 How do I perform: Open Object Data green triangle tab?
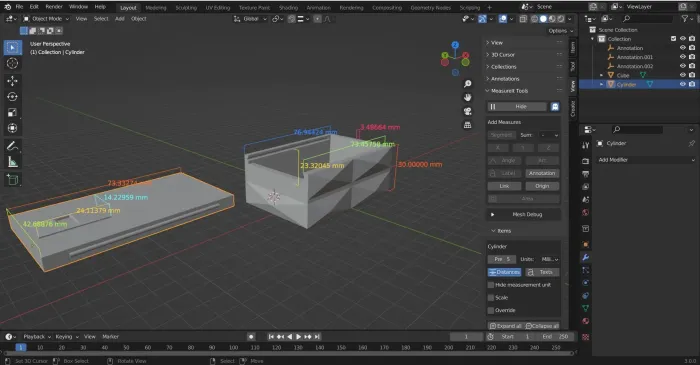click(586, 308)
